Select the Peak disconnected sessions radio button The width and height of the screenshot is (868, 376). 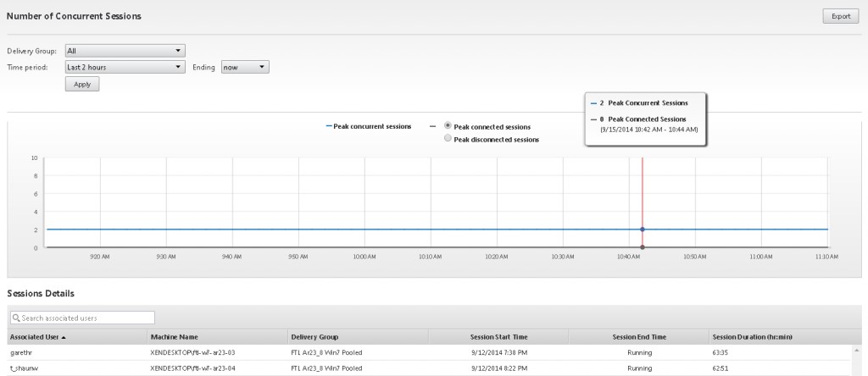coord(448,139)
